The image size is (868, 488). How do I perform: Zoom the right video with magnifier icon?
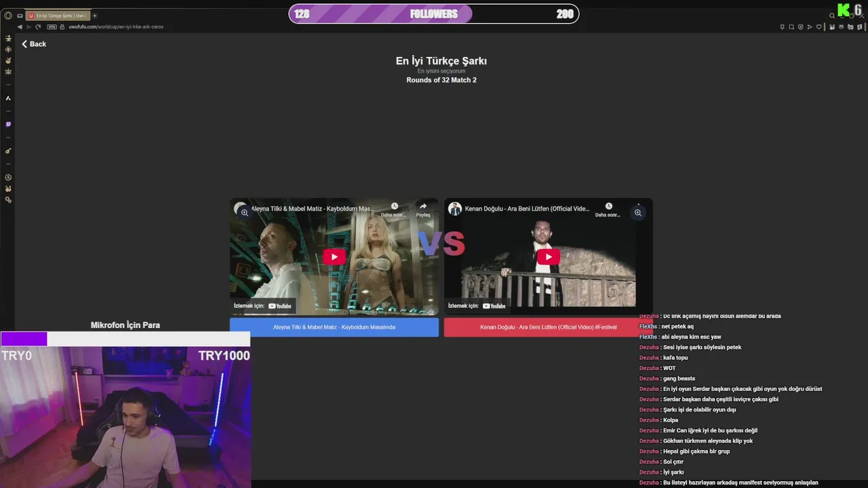637,213
